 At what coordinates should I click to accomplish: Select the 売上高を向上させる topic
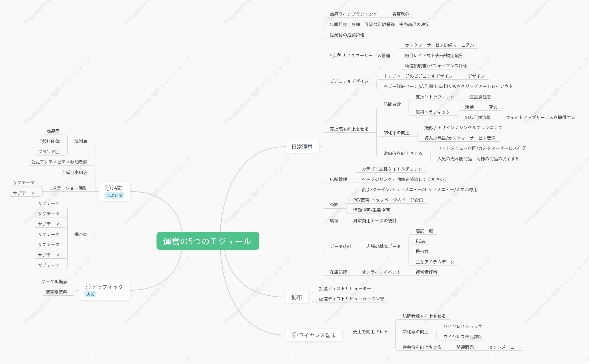tap(349, 129)
